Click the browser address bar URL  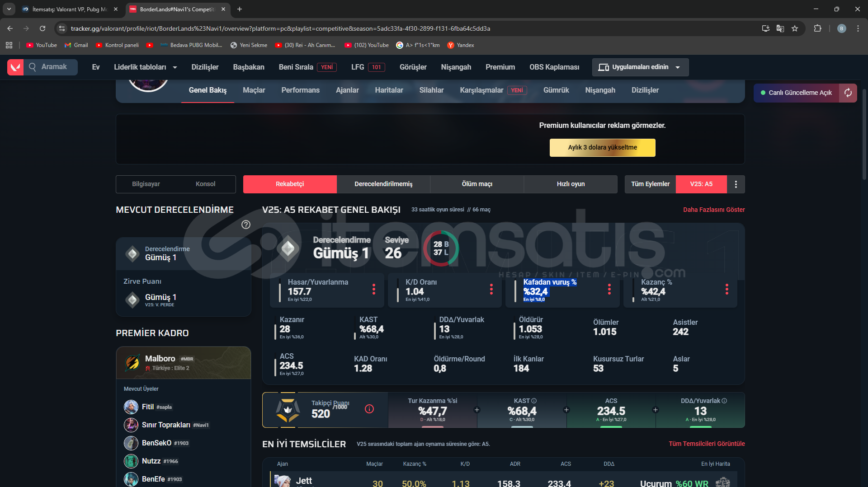click(x=280, y=28)
